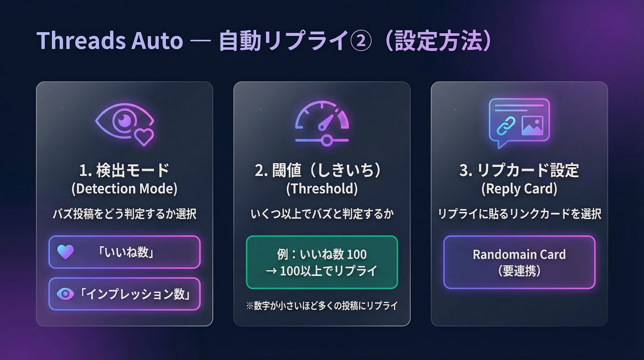Screen dimensions: 644x360
Task: Click the "2. 閾値（しきいち）" heading
Action: tap(318, 170)
